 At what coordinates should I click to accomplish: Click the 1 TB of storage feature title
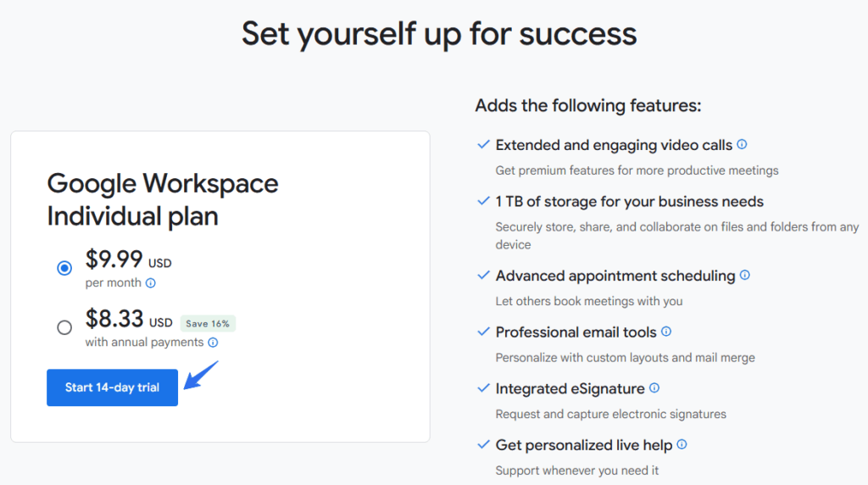pyautogui.click(x=629, y=202)
